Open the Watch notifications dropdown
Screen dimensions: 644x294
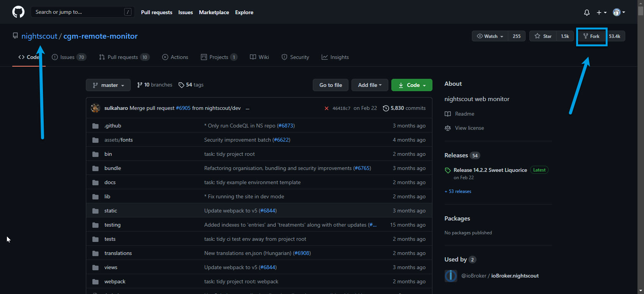[x=490, y=36]
